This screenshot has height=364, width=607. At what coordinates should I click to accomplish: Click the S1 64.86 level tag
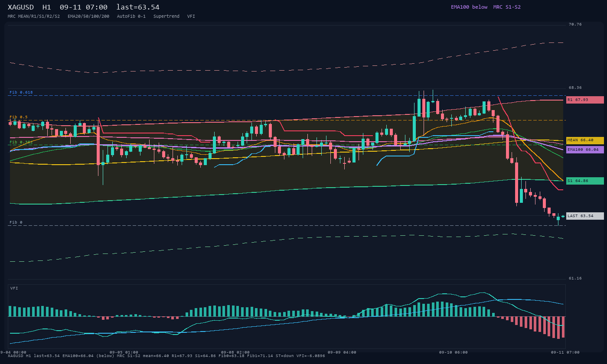tap(585, 181)
